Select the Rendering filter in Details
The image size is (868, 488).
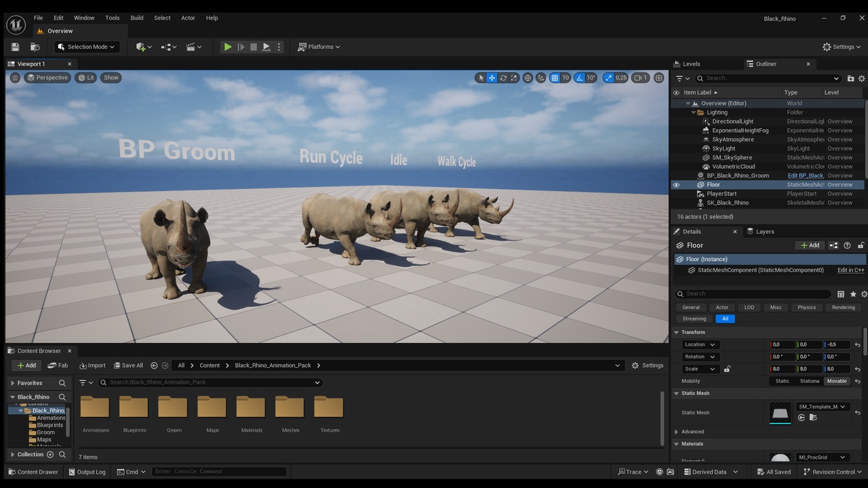coord(843,307)
